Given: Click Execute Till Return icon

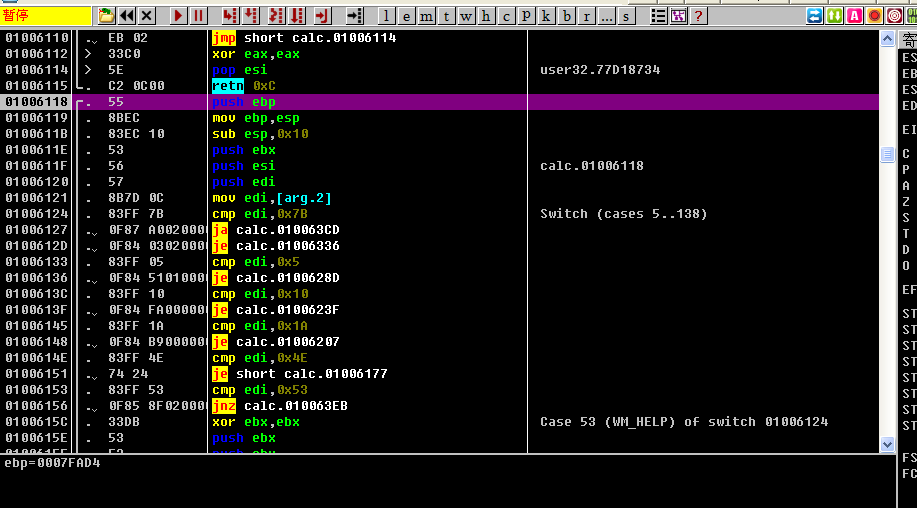Looking at the screenshot, I should (x=322, y=16).
